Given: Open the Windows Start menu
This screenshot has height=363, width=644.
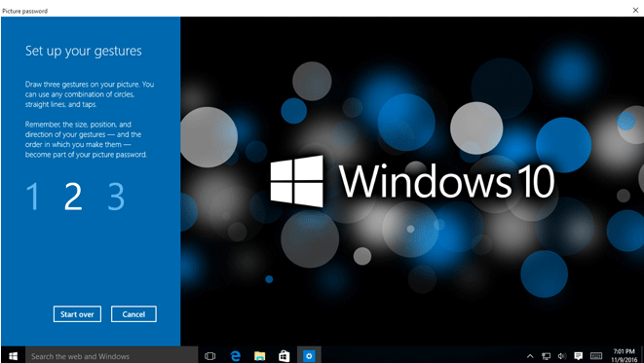Looking at the screenshot, I should tap(13, 355).
